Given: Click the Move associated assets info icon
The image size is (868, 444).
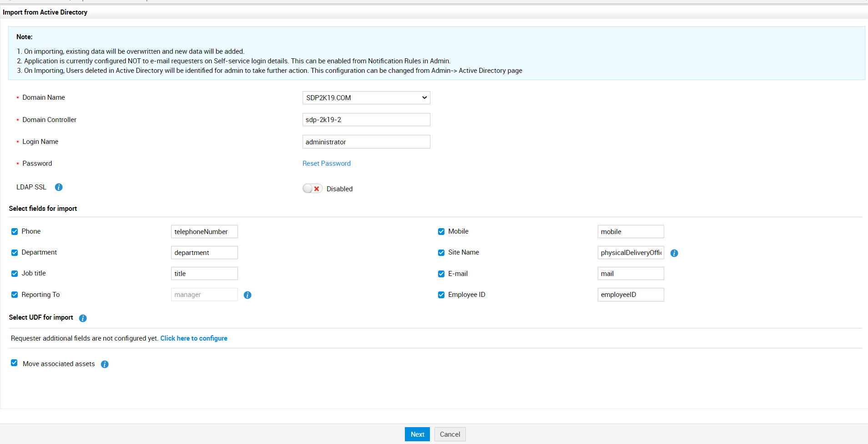Looking at the screenshot, I should click(x=105, y=364).
